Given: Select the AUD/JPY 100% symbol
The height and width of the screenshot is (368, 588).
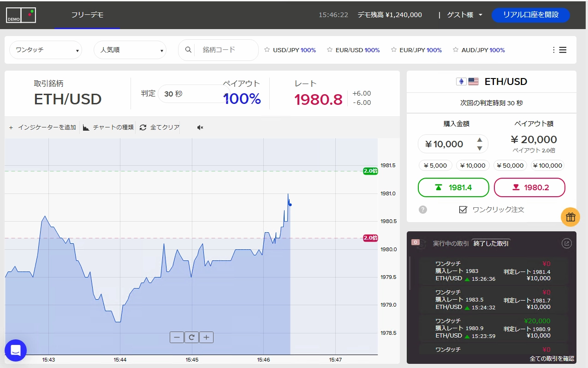Looking at the screenshot, I should pyautogui.click(x=483, y=50).
